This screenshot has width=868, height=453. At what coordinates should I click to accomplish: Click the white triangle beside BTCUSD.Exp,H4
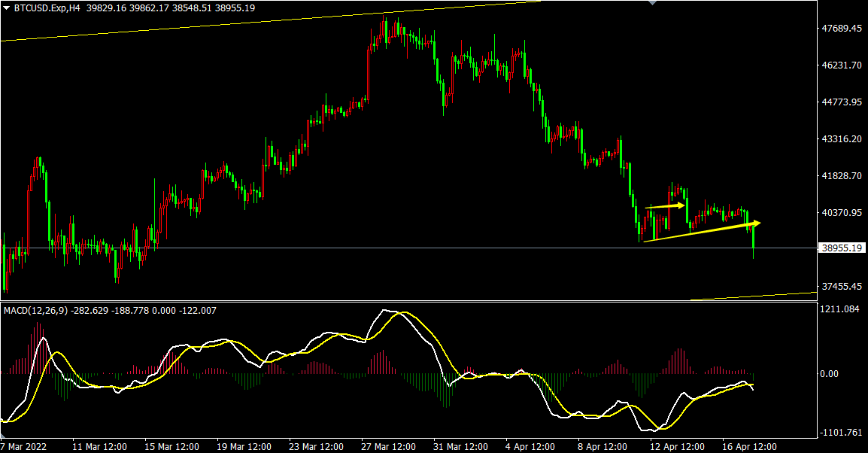[x=7, y=8]
